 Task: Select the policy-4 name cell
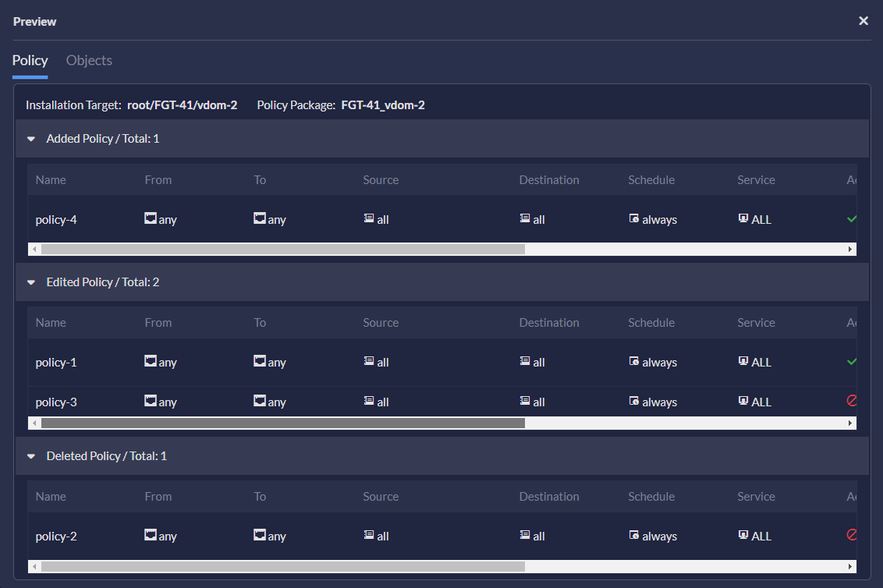point(56,220)
